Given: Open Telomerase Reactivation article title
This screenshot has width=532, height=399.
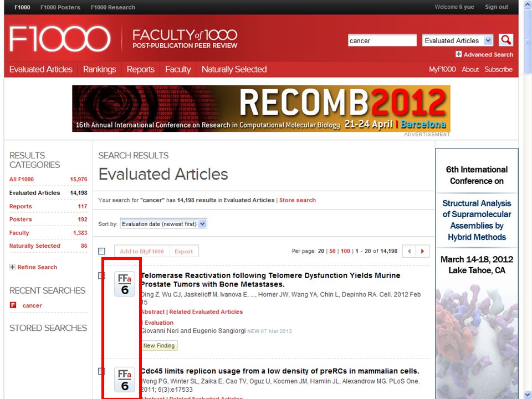Looking at the screenshot, I should pos(270,279).
